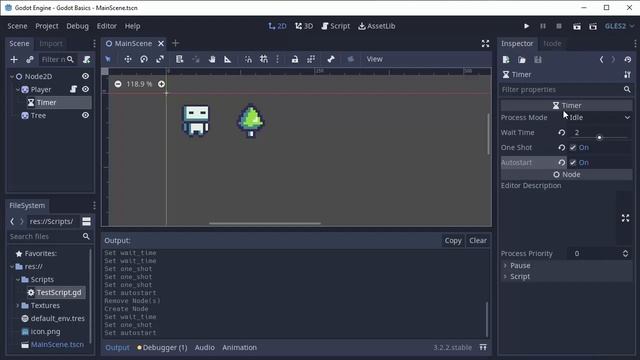The height and width of the screenshot is (360, 640).
Task: Open the Help menu
Action: [x=132, y=26]
